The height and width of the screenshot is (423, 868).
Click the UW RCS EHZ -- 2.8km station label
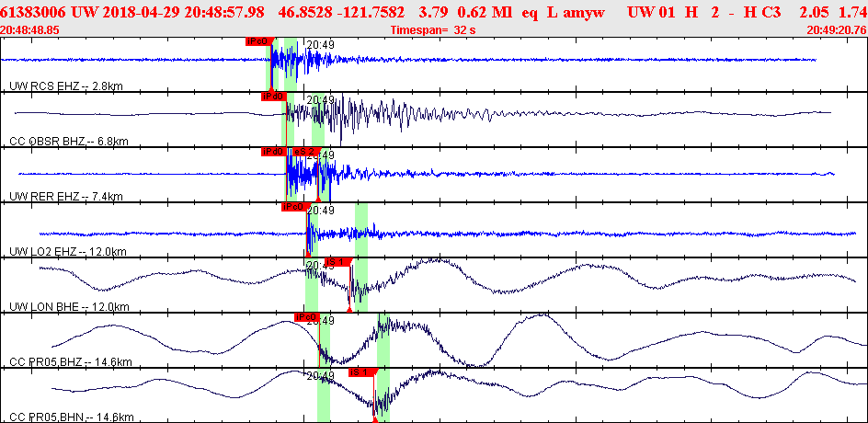66,86
